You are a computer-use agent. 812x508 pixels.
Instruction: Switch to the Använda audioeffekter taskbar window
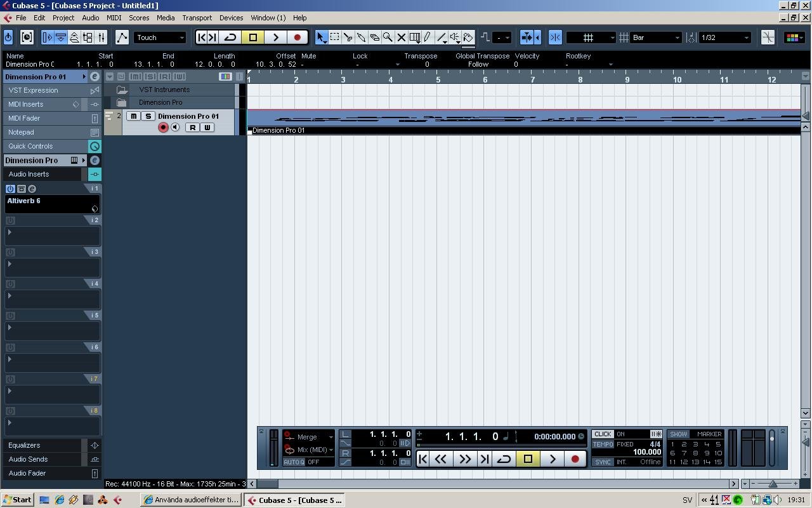[191, 500]
